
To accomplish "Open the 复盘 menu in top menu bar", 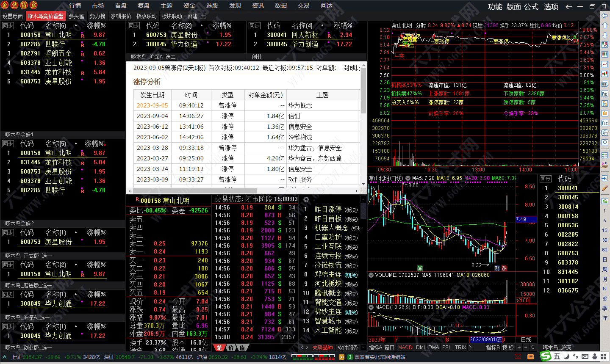I will 143,6.
